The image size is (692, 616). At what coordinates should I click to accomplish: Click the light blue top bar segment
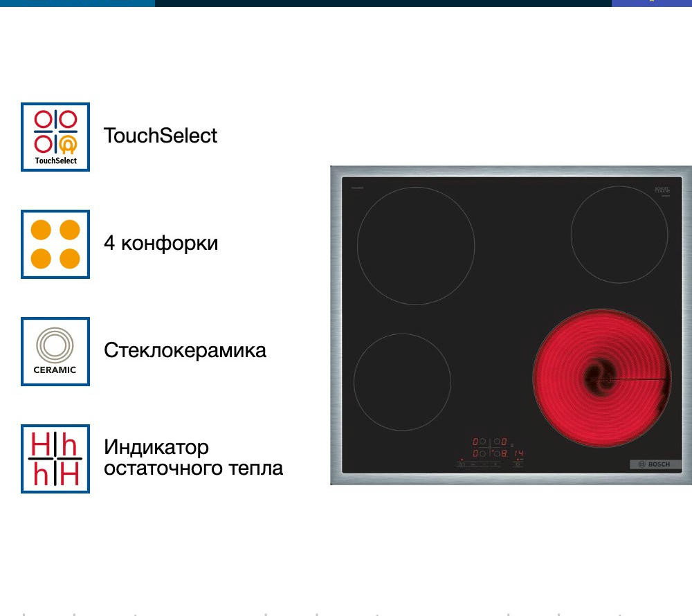[77, 3]
